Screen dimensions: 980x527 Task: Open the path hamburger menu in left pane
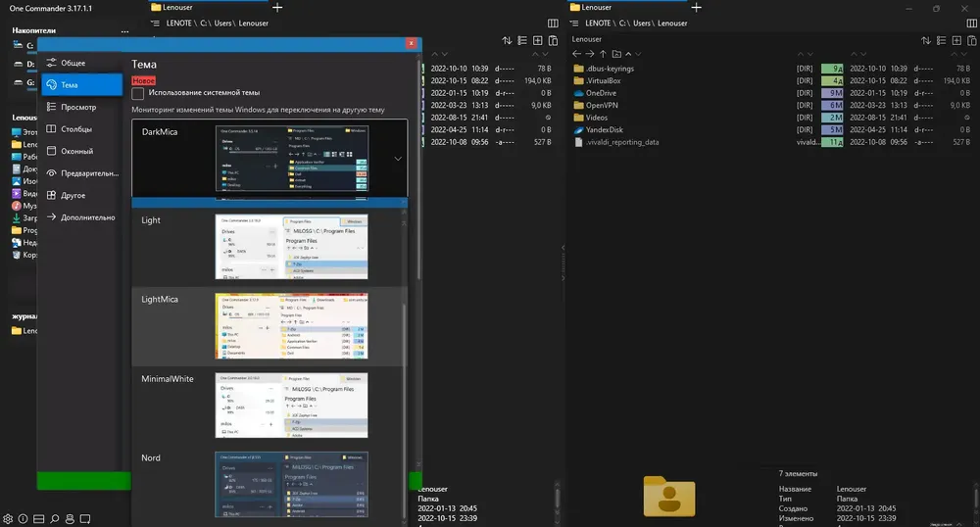click(155, 24)
